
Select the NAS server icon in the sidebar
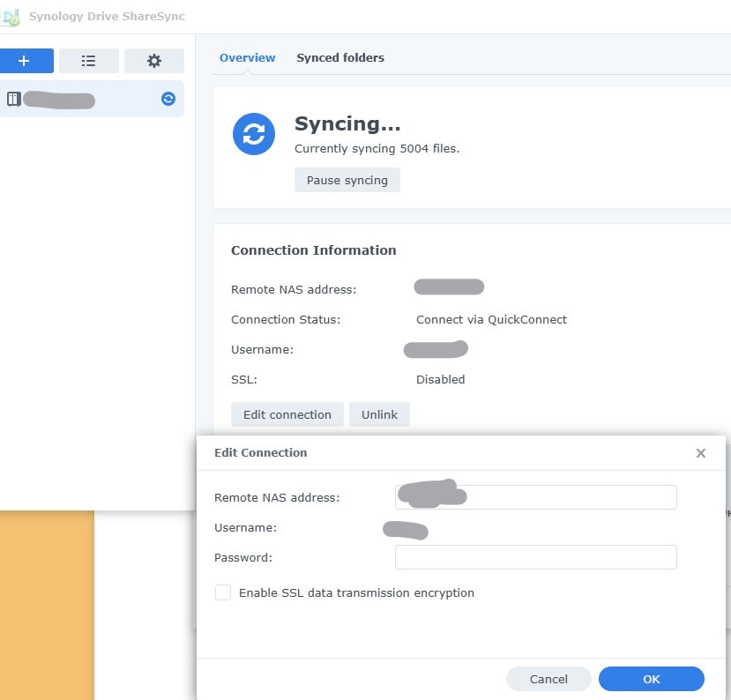coord(14,99)
